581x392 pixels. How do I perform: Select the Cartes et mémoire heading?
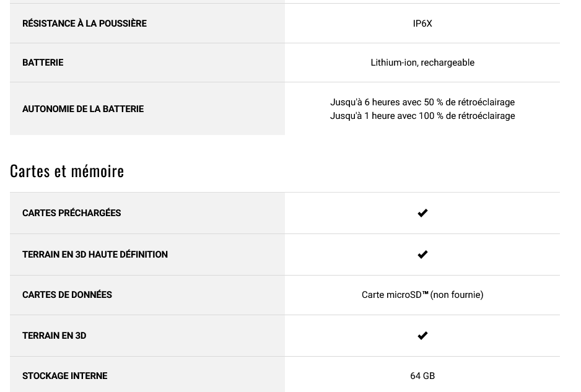pyautogui.click(x=67, y=171)
